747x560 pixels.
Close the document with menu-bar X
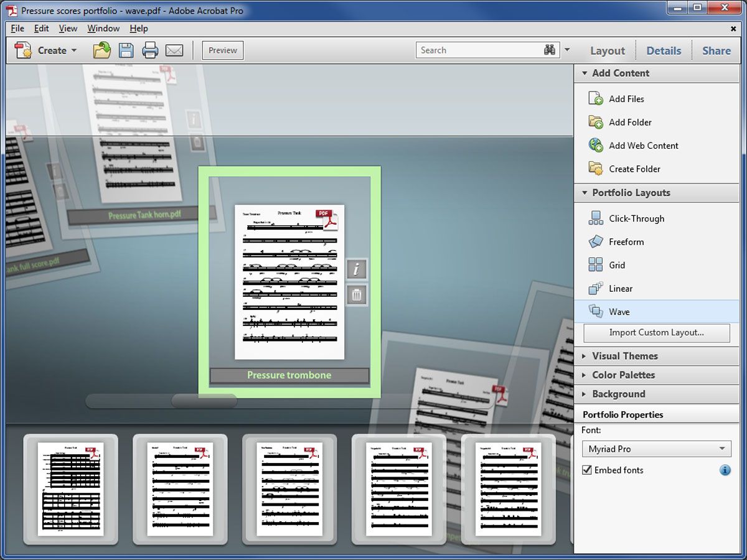click(x=733, y=29)
